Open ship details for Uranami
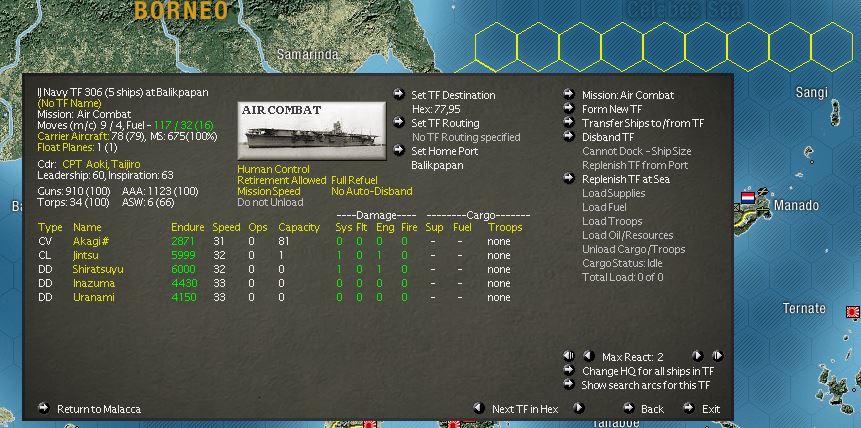 tap(93, 297)
